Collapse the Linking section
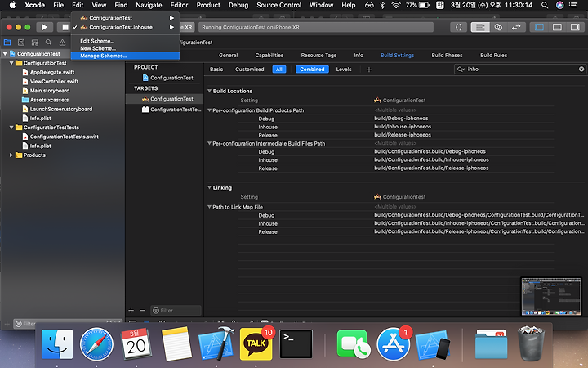Screen dimensions: 588x368 click(x=209, y=187)
